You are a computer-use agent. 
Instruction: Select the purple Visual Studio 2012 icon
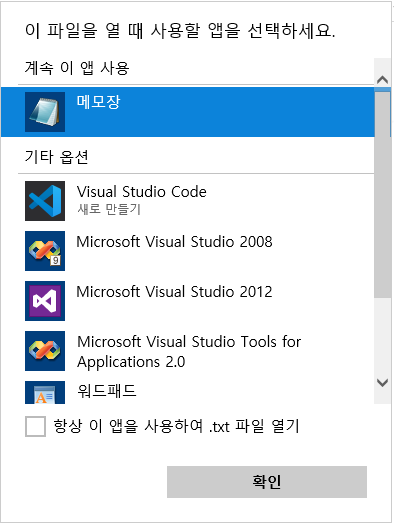click(45, 301)
